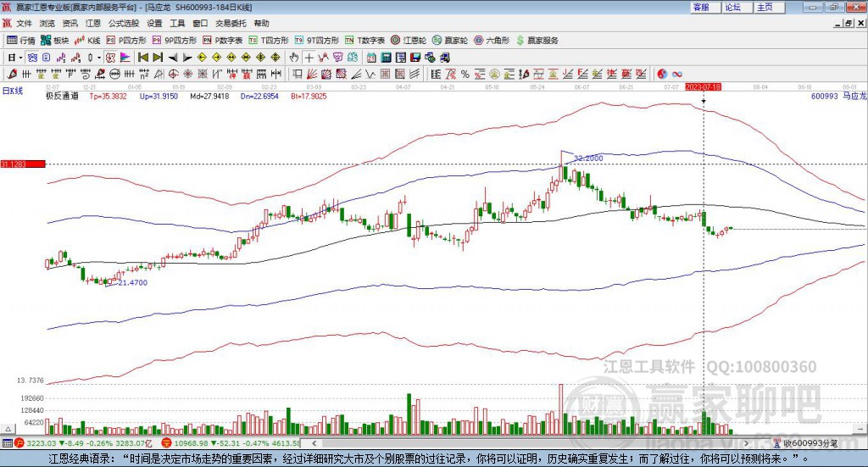
Task: Click the Shanghai index 3223.03 status entry
Action: pyautogui.click(x=83, y=443)
